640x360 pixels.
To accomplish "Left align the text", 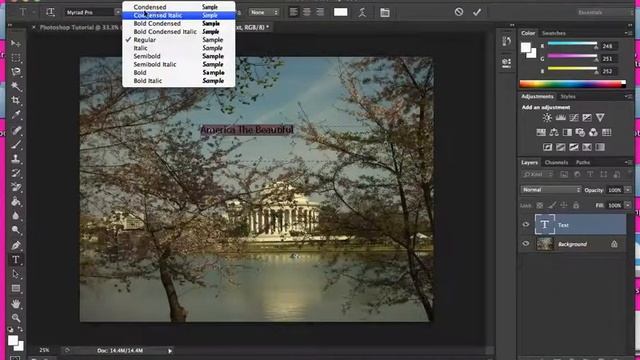I will [x=293, y=12].
